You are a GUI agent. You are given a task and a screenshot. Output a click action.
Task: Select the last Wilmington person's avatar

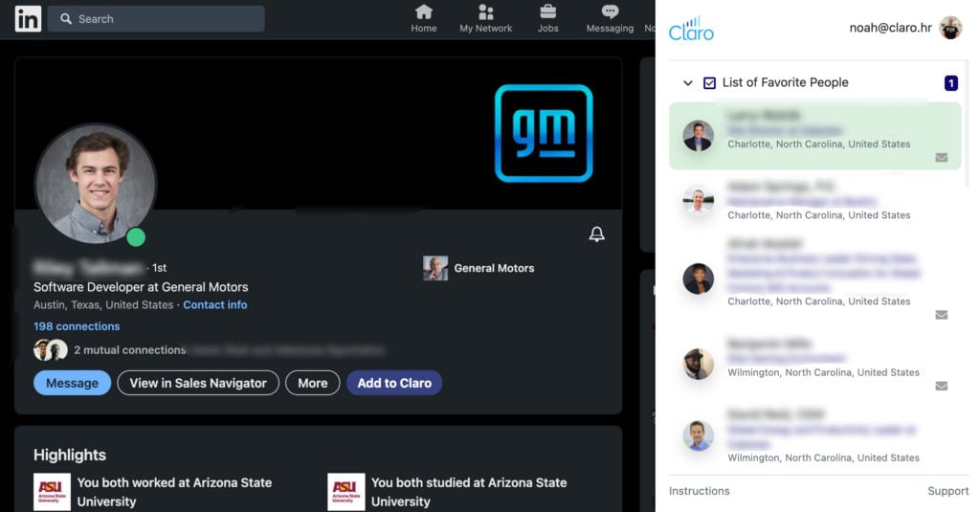pyautogui.click(x=698, y=435)
